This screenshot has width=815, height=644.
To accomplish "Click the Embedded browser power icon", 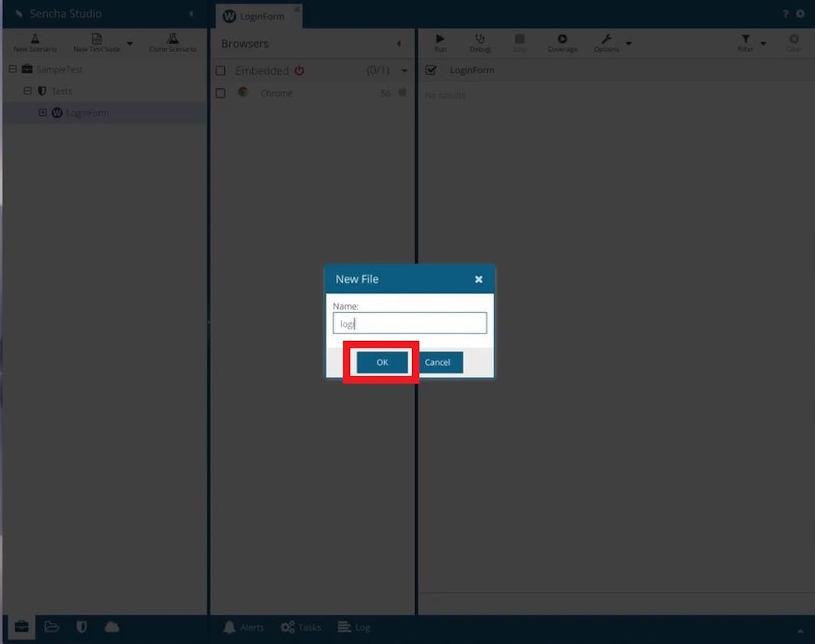I will (299, 70).
